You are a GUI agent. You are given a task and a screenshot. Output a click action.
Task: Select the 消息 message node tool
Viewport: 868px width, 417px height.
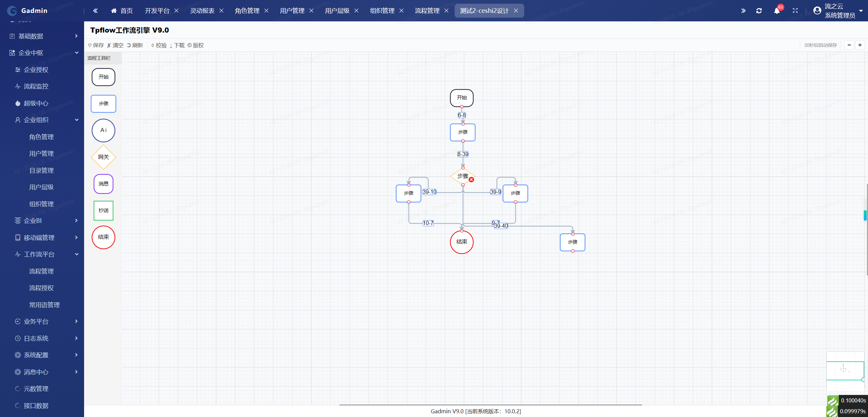[103, 184]
